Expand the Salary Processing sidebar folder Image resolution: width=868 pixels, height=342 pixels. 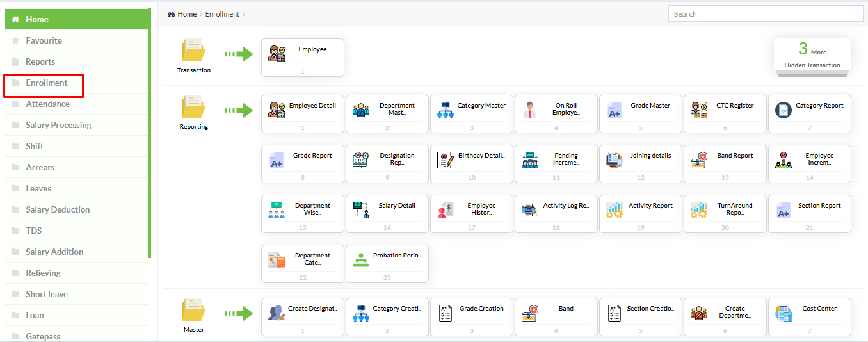(x=76, y=125)
